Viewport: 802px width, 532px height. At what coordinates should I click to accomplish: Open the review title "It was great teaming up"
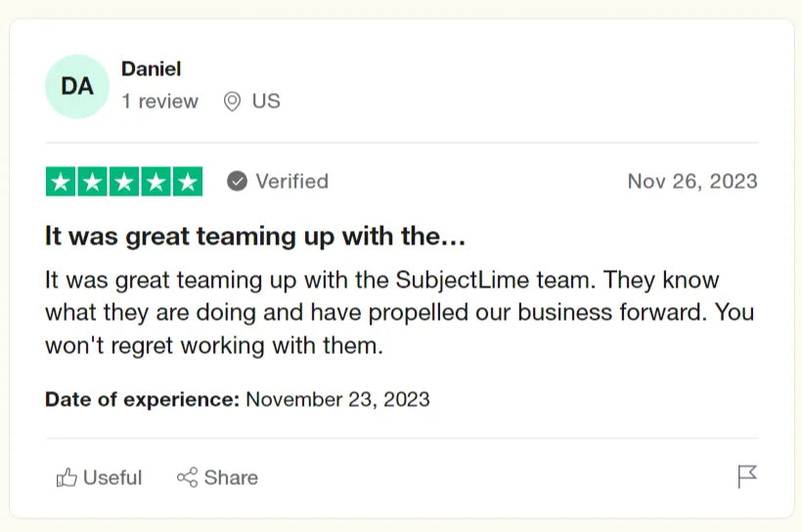254,237
